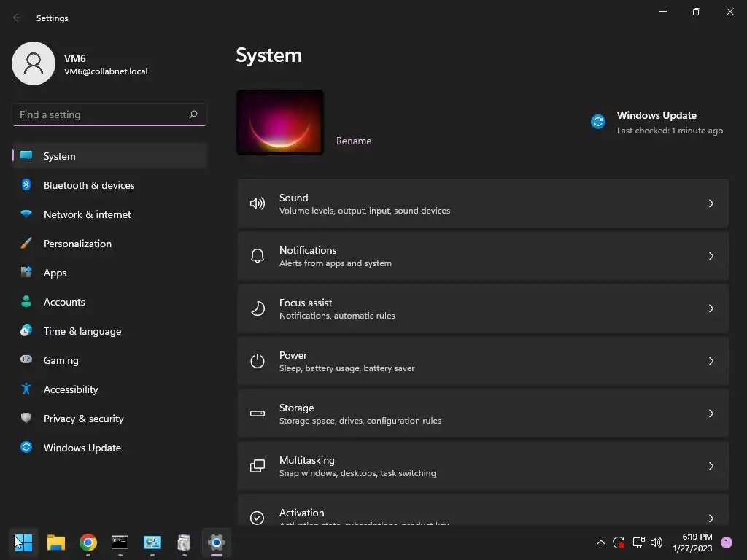
Task: Expand the Sound settings chevron
Action: click(711, 203)
